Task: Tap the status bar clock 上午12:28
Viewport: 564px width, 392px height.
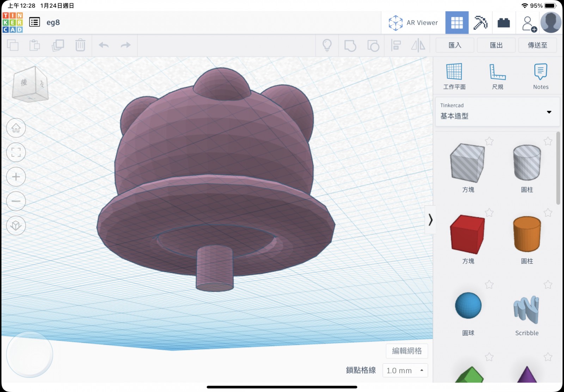Action: (22, 6)
